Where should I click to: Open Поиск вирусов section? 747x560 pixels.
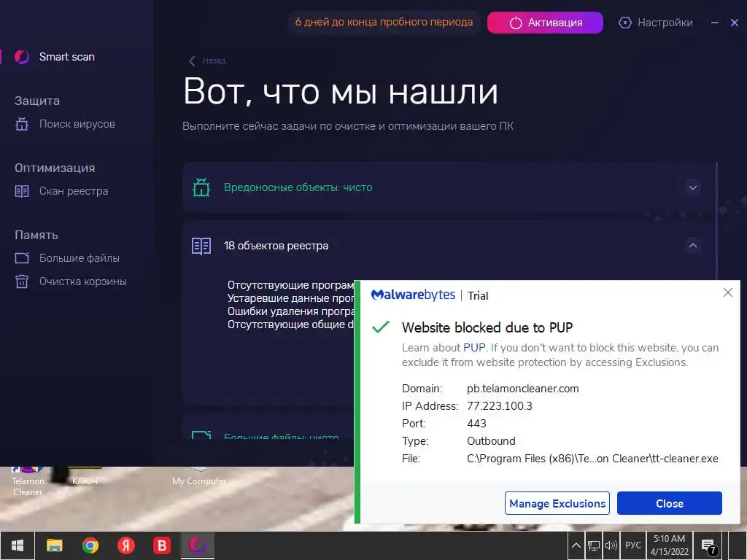77,124
